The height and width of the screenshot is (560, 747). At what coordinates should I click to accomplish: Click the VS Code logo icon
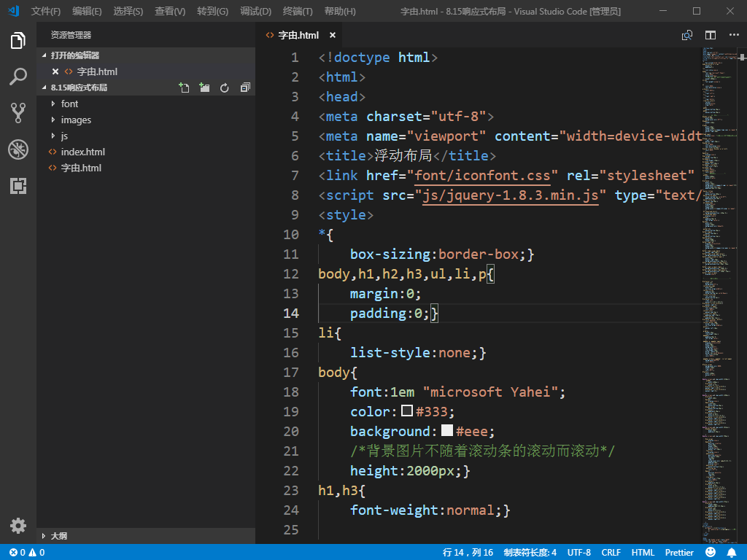pos(14,11)
